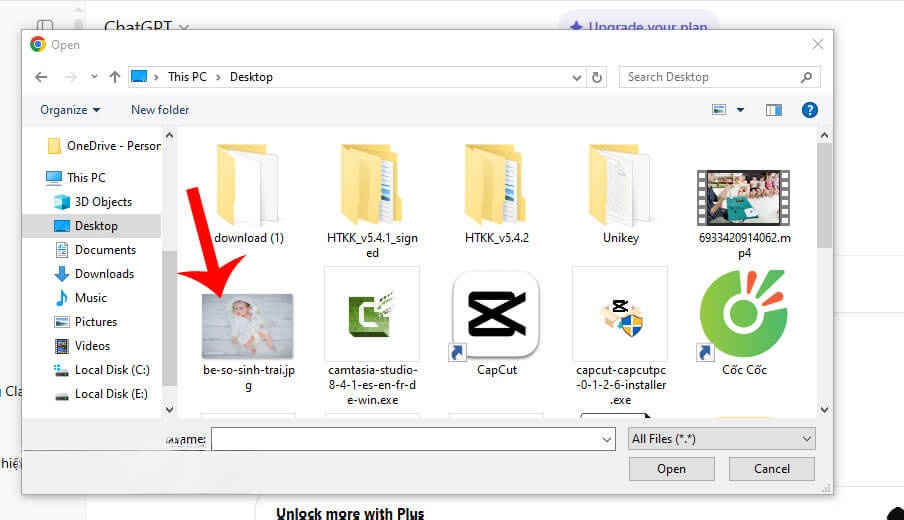Refresh the Desktop folder view

click(x=597, y=77)
